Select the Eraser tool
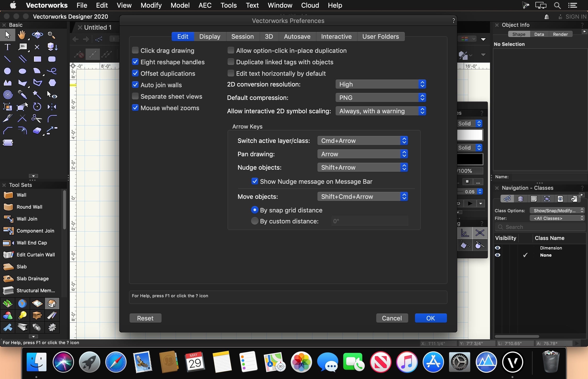 [37, 130]
